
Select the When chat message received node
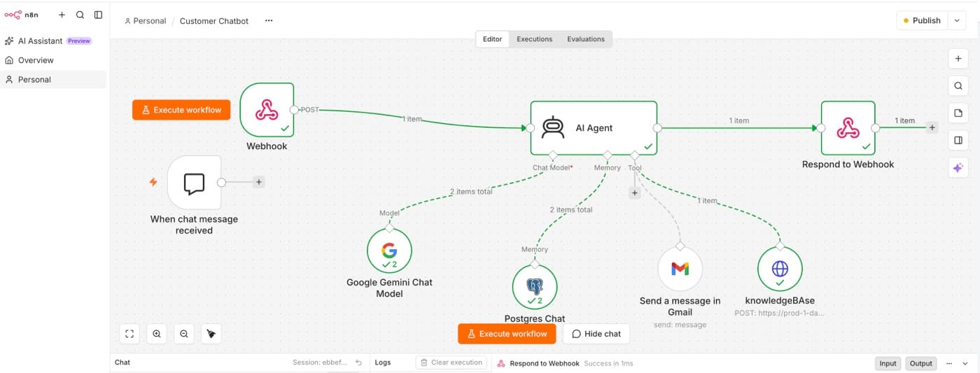(x=194, y=182)
